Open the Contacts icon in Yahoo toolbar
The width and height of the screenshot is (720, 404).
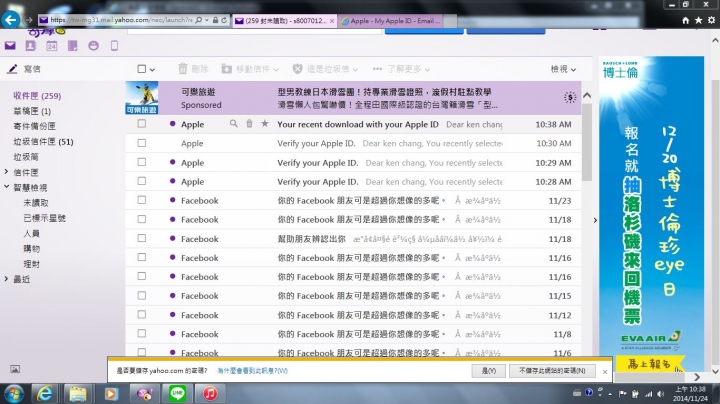[31, 45]
